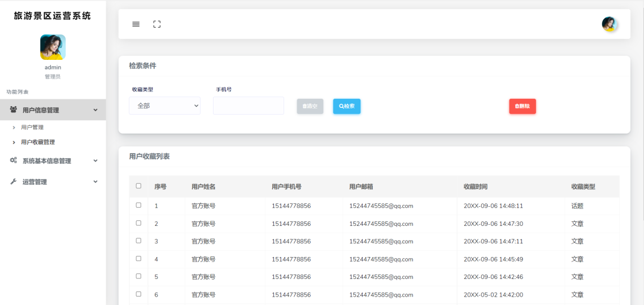
Task: Click the timestamp 20XX-09-06 14:47:30
Action: pos(493,224)
